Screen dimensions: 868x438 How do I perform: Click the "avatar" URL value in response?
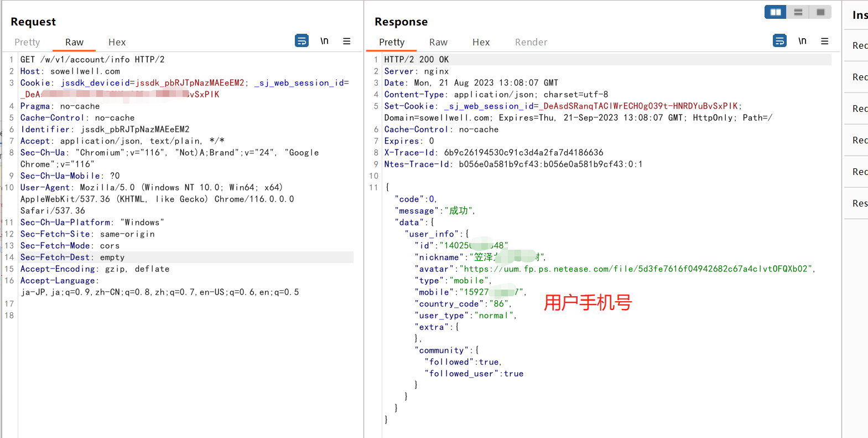[x=636, y=269]
